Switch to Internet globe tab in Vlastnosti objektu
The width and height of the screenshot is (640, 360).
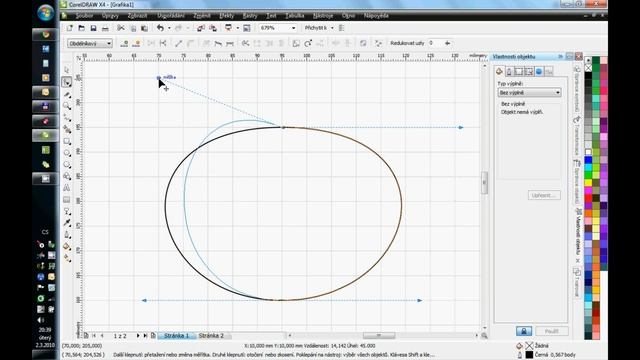(x=539, y=71)
